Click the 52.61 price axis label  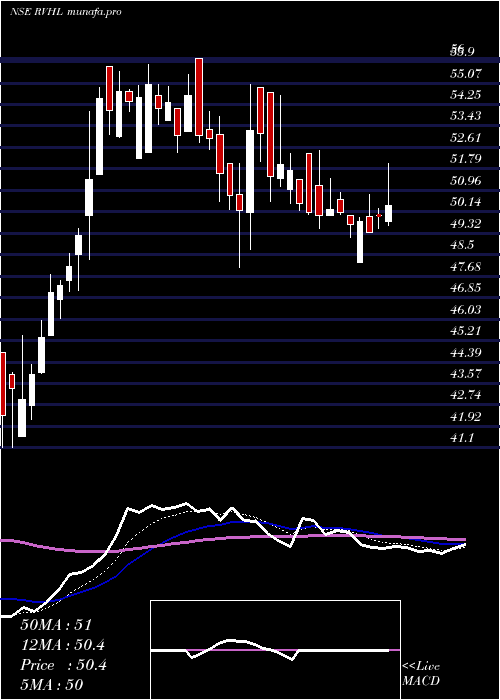(x=467, y=138)
